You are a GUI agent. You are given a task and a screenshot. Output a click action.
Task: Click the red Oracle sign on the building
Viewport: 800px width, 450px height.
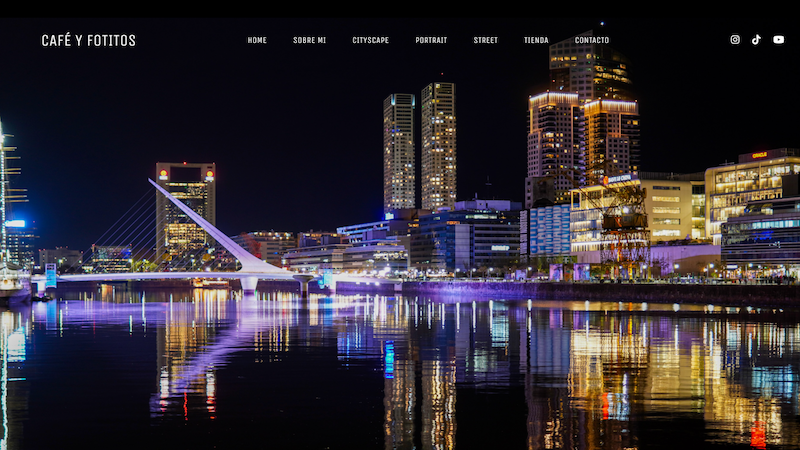click(759, 155)
